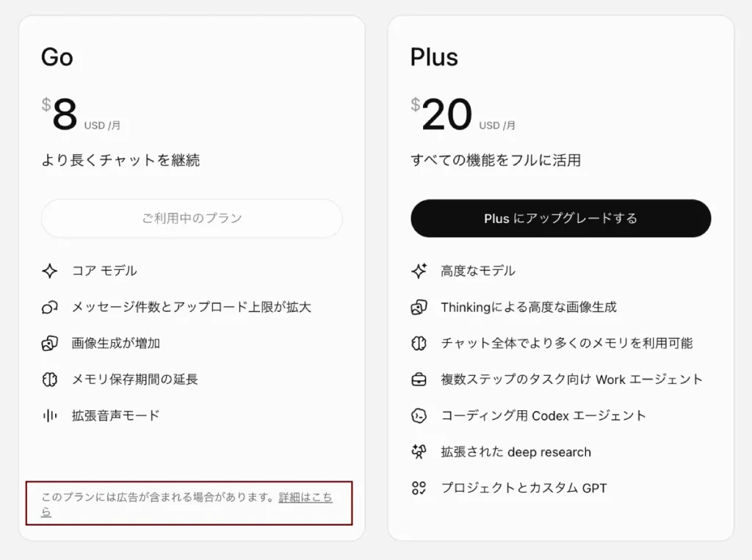Click the Go plan title
Image resolution: width=752 pixels, height=560 pixels.
[57, 57]
